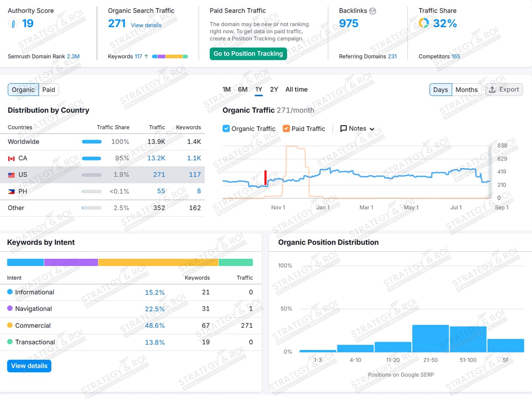Image resolution: width=532 pixels, height=399 pixels.
Task: Click the Export upload icon
Action: pos(492,90)
